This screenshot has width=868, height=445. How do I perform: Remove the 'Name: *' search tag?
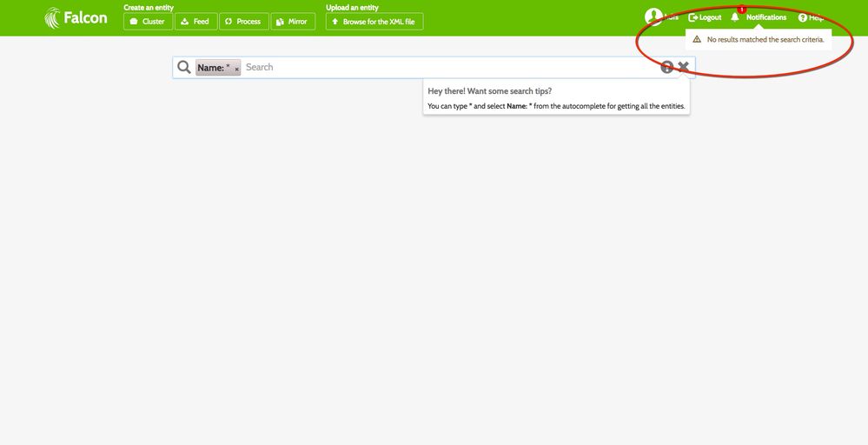tap(237, 70)
